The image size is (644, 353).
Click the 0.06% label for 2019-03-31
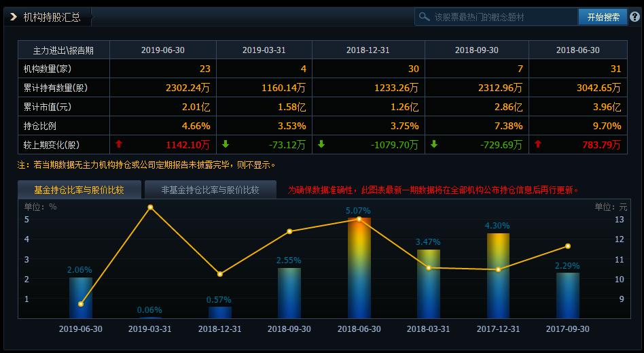[149, 309]
